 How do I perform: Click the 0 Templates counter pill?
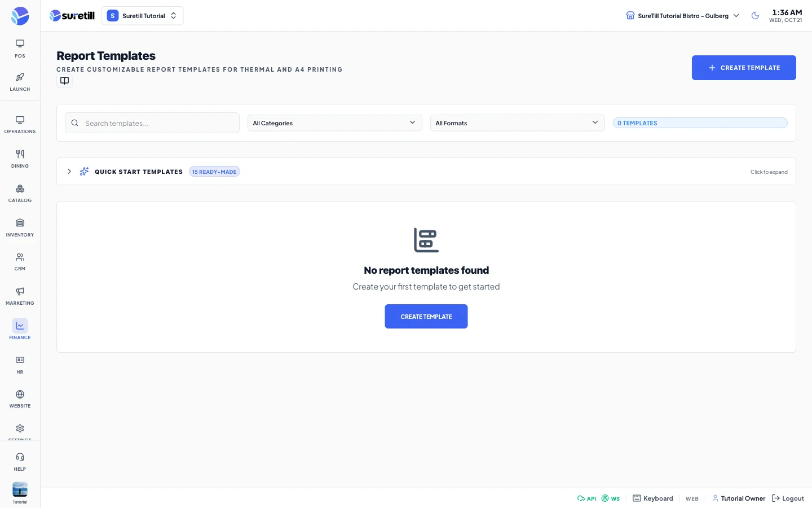(700, 123)
